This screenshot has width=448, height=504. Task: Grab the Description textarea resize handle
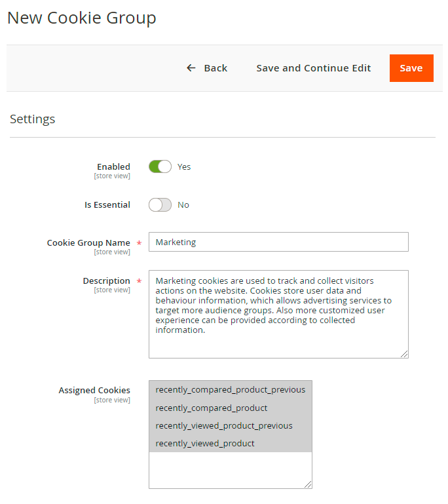point(404,354)
